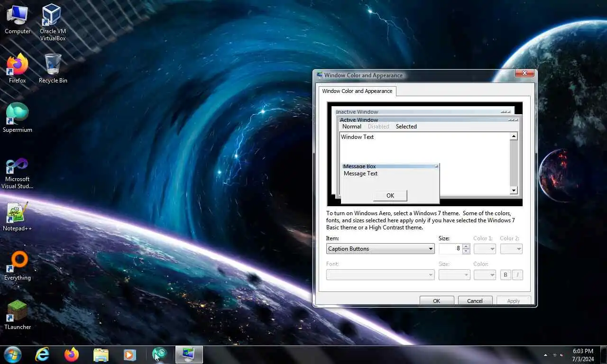Launch Internet Explorer from taskbar

(43, 355)
